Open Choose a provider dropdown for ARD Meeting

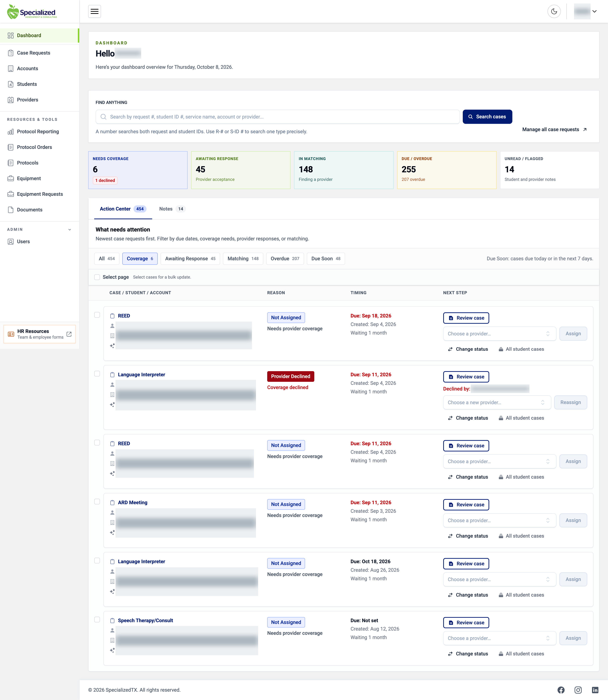(x=499, y=520)
